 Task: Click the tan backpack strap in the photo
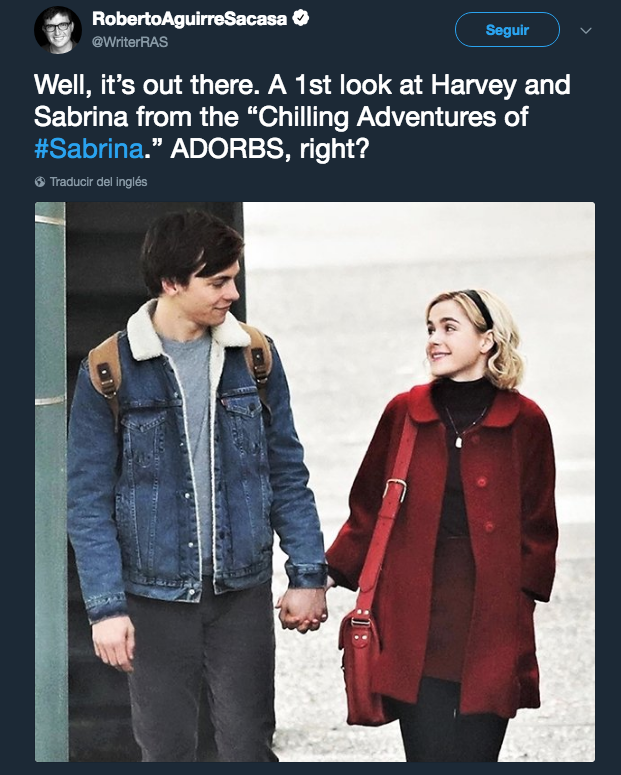click(x=105, y=373)
